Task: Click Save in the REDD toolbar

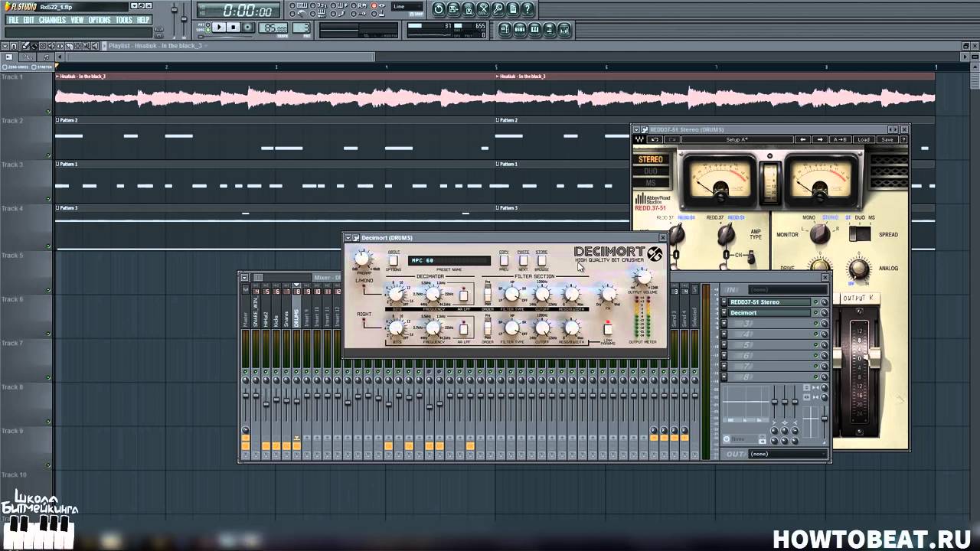Action: pyautogui.click(x=887, y=139)
